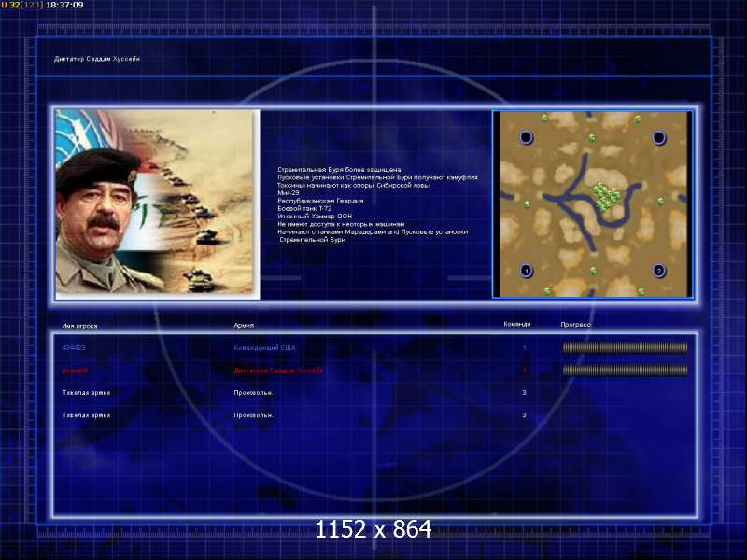Click the desert map preview image
Viewport: 747px width, 560px height.
coord(593,203)
